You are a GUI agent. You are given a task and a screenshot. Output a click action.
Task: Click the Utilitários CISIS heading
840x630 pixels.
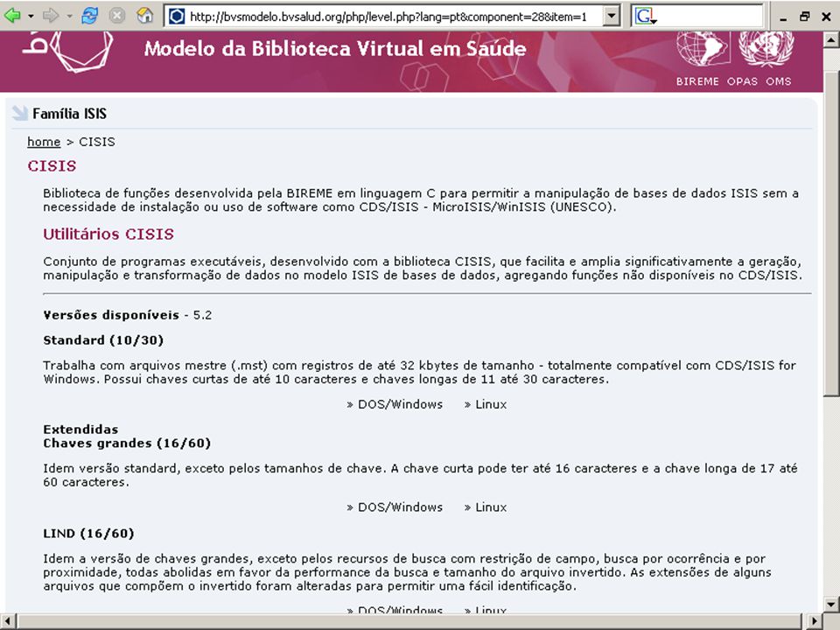[108, 234]
